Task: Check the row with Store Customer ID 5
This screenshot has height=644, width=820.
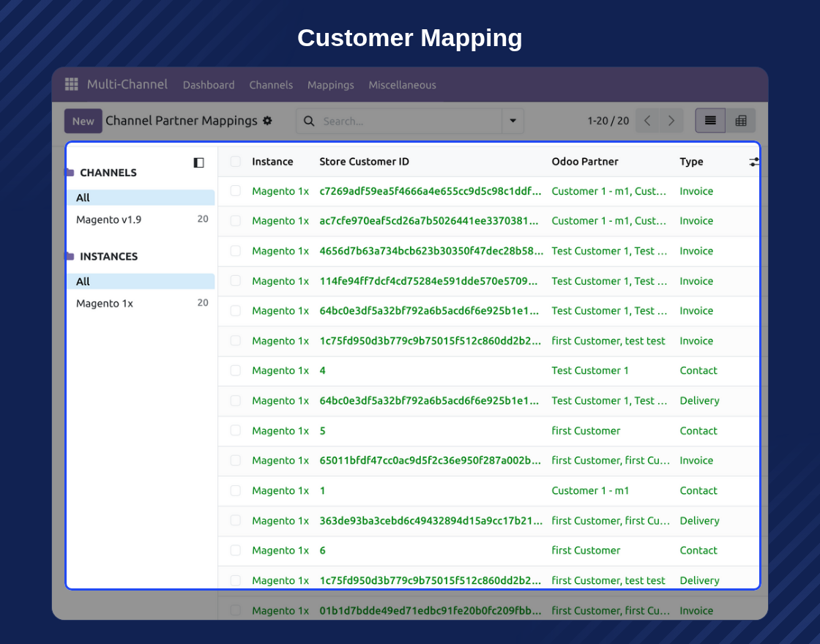Action: [x=236, y=430]
